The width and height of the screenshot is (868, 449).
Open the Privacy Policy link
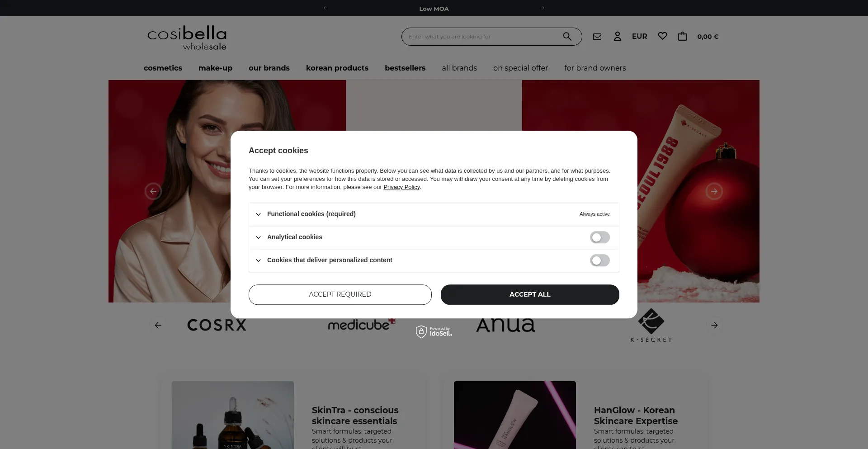pyautogui.click(x=401, y=187)
